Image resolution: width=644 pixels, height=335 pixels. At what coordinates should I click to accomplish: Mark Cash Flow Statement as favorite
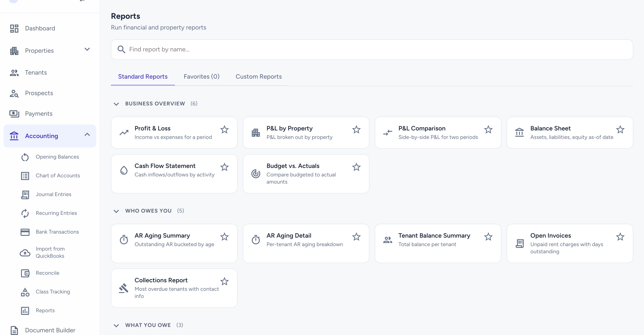click(225, 167)
